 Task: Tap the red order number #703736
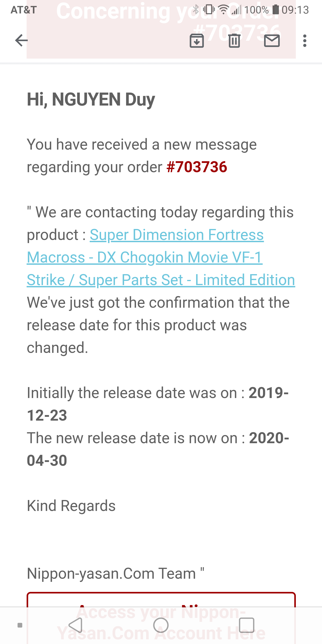pos(197,167)
